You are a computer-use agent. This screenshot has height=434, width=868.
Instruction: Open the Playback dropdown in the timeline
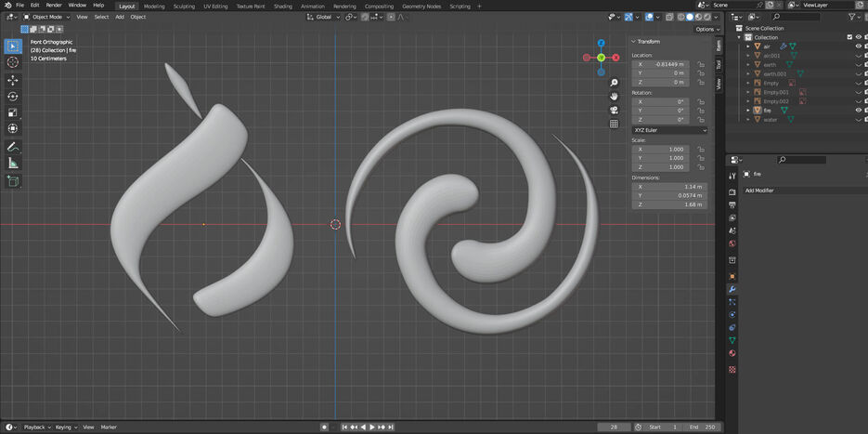tap(36, 427)
